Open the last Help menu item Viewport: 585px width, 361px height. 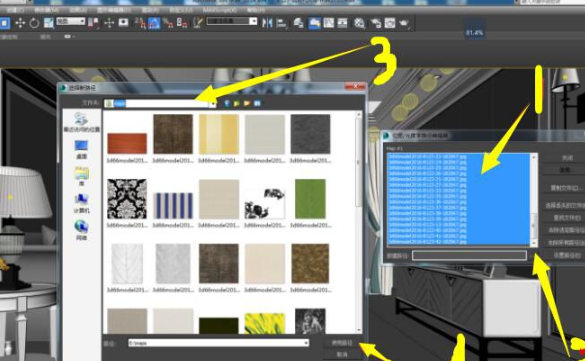click(256, 9)
